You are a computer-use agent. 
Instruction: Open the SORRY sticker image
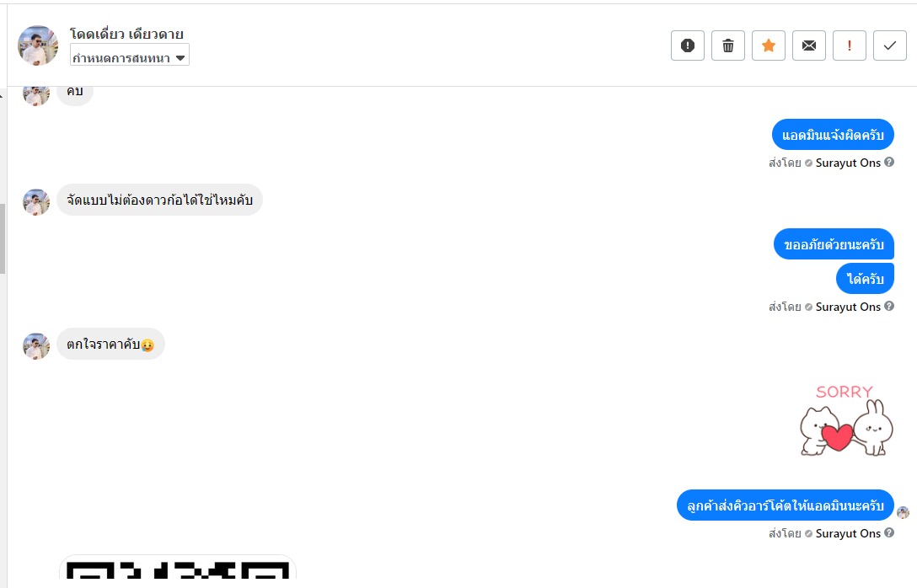(x=846, y=420)
